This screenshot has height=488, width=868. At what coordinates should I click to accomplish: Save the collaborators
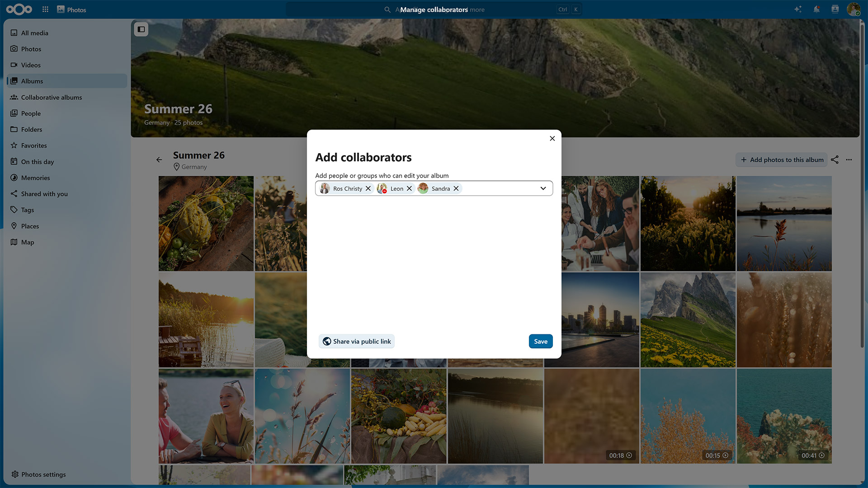click(x=541, y=341)
